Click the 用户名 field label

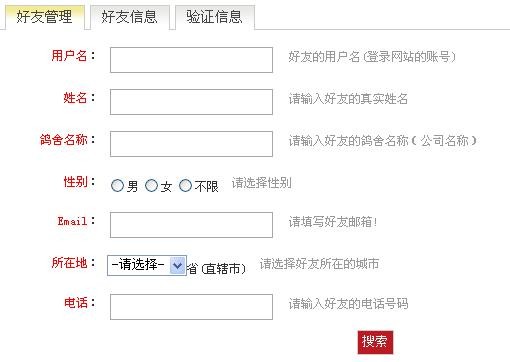tap(73, 56)
